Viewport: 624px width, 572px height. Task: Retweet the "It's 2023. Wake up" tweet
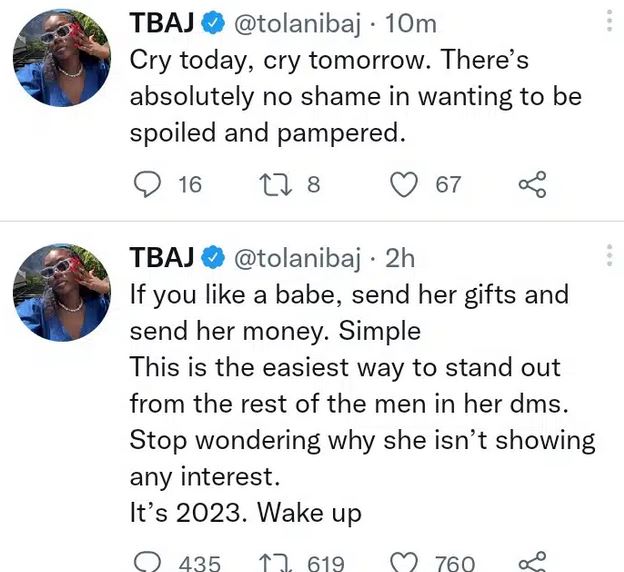(x=272, y=562)
